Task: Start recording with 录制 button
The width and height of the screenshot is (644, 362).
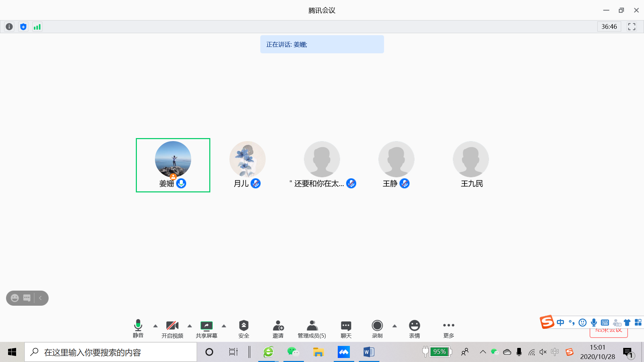Action: (377, 329)
